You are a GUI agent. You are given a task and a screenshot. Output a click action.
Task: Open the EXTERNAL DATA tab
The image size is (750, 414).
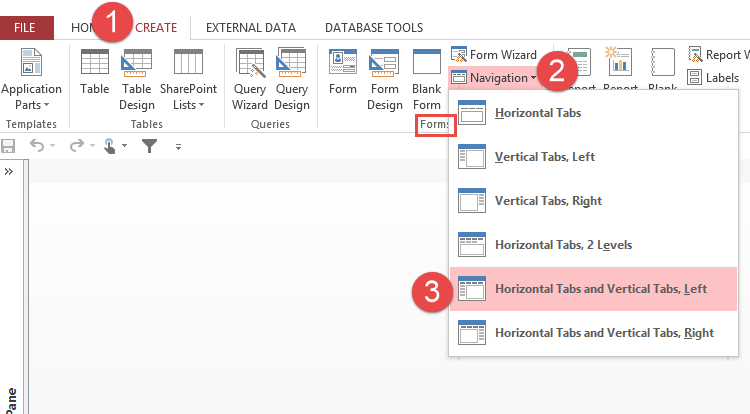click(251, 28)
